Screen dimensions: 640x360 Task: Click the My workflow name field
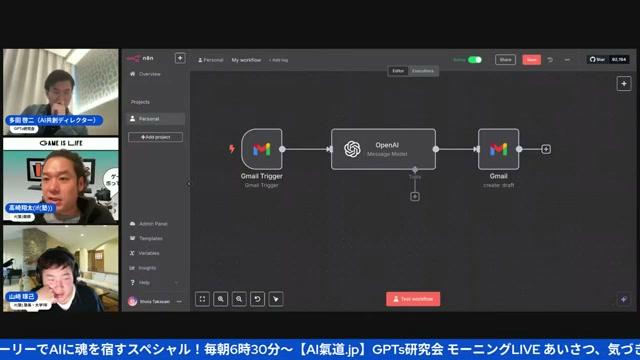(246, 60)
